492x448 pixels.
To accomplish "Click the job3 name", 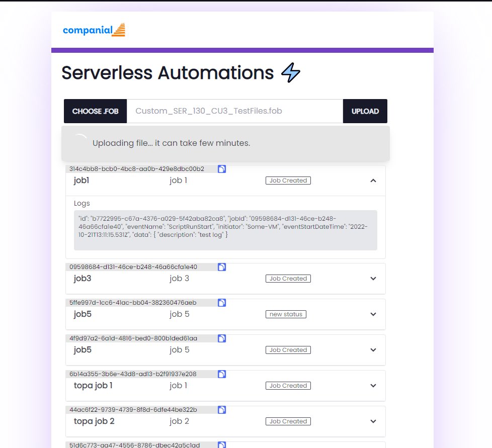I will pyautogui.click(x=83, y=279).
